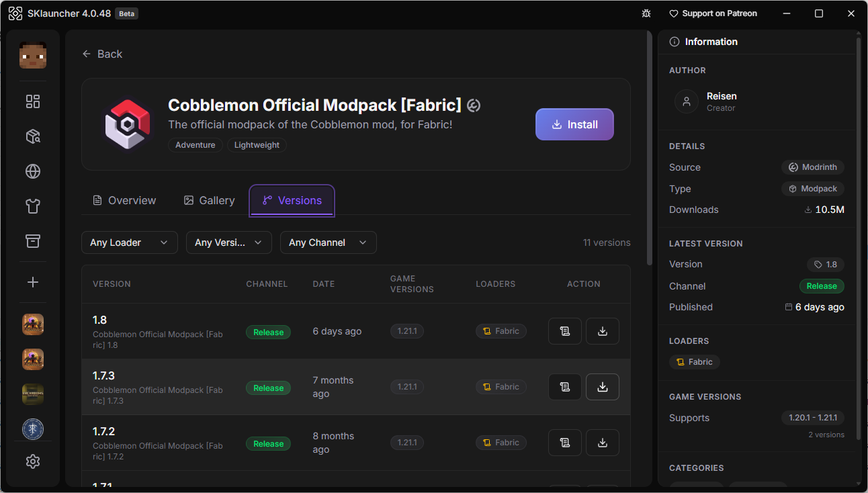Click the verified badge beside modpack title

(474, 105)
